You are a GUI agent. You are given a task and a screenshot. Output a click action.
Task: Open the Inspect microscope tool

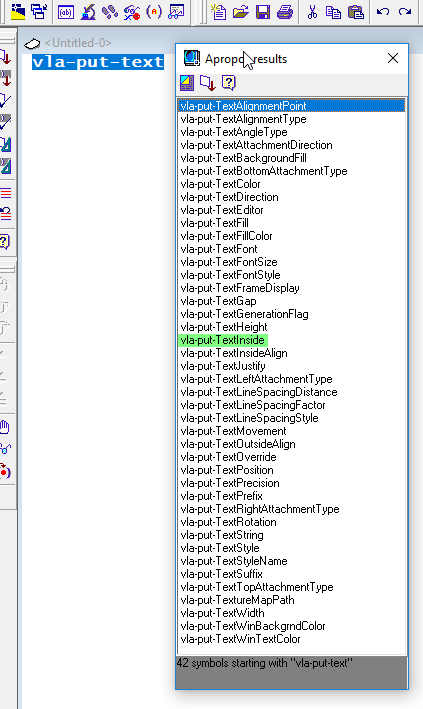[88, 12]
